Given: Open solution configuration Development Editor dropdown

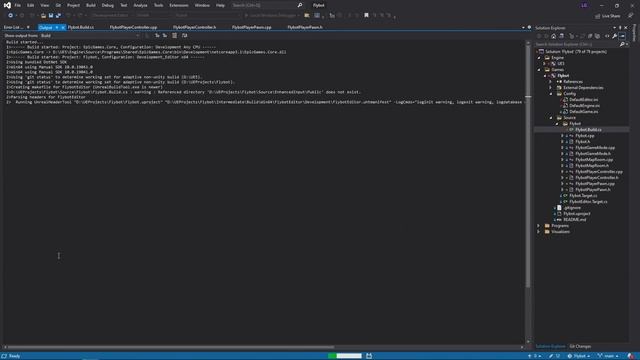Looking at the screenshot, I should (x=110, y=16).
